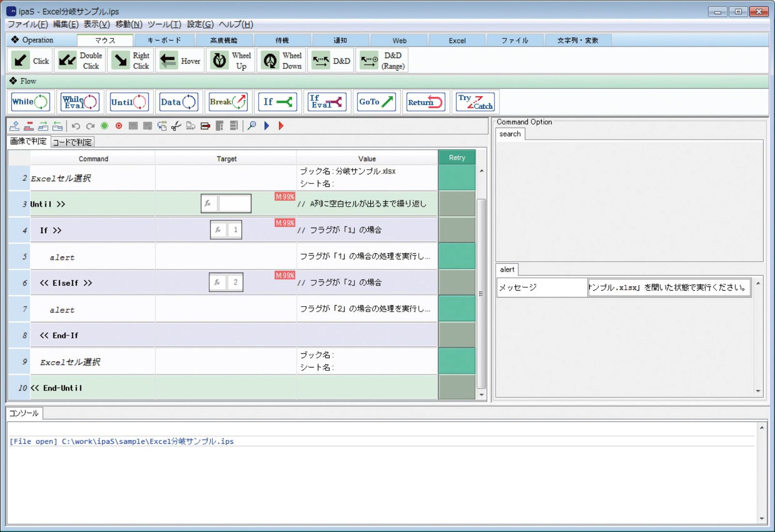Collapse the ElseIf block on row 6
Viewport: 775px width, 532px height.
point(87,283)
